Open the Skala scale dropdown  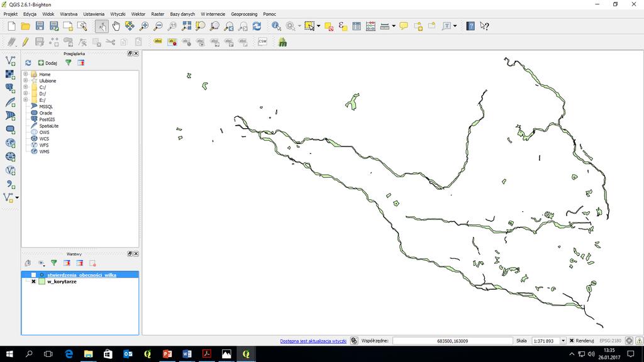[563, 341]
